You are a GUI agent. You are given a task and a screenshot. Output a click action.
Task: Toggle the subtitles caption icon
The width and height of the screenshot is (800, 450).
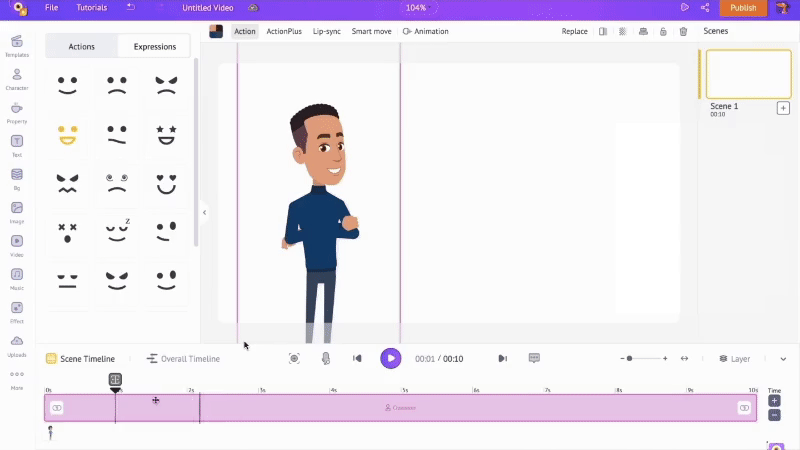(534, 358)
